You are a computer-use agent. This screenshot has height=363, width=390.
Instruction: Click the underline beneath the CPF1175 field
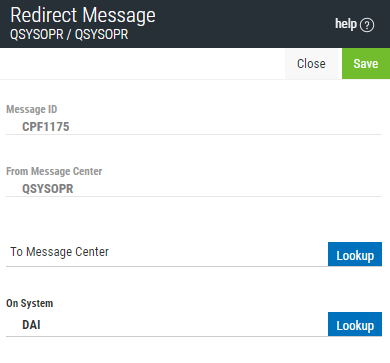click(x=194, y=135)
